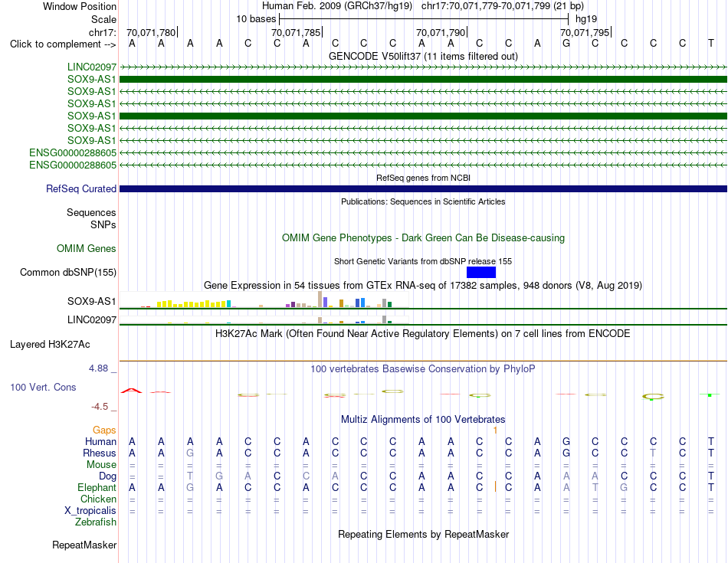Image resolution: width=728 pixels, height=563 pixels.
Task: Click '100 vertebrates Basewise Conservation by PhyloP' title
Action: point(423,369)
